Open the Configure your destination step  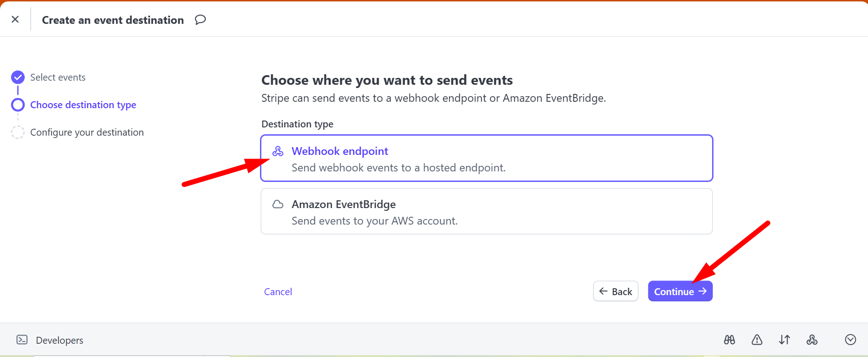87,132
